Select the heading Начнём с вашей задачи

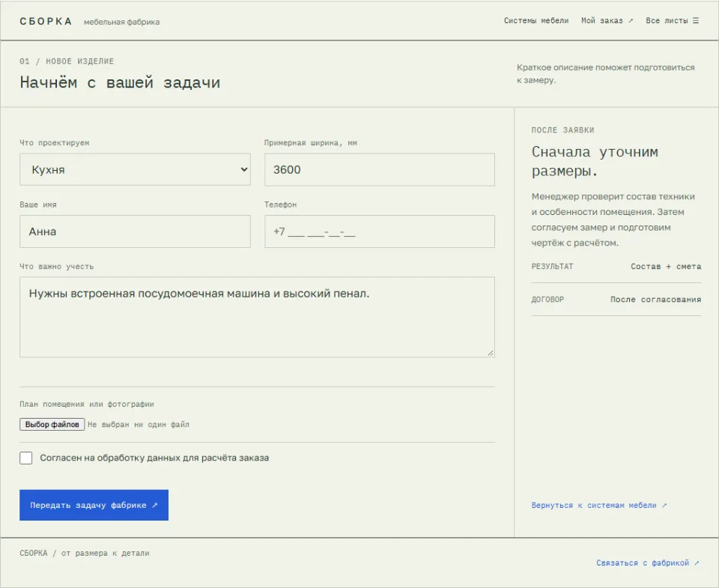(120, 82)
